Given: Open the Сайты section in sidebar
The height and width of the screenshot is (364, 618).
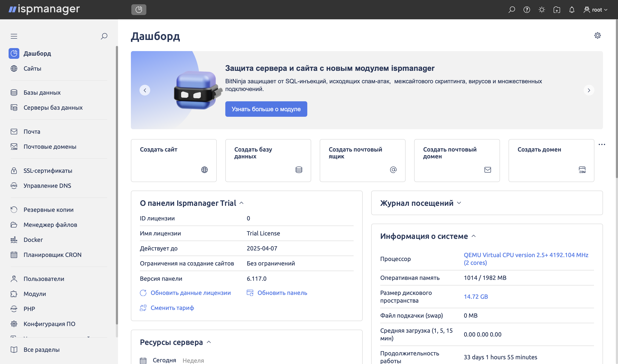Looking at the screenshot, I should (32, 68).
